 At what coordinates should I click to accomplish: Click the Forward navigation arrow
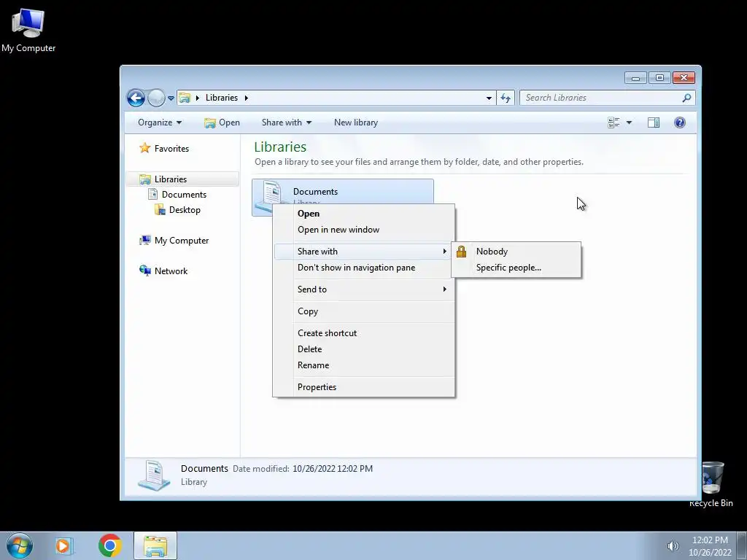click(x=156, y=98)
